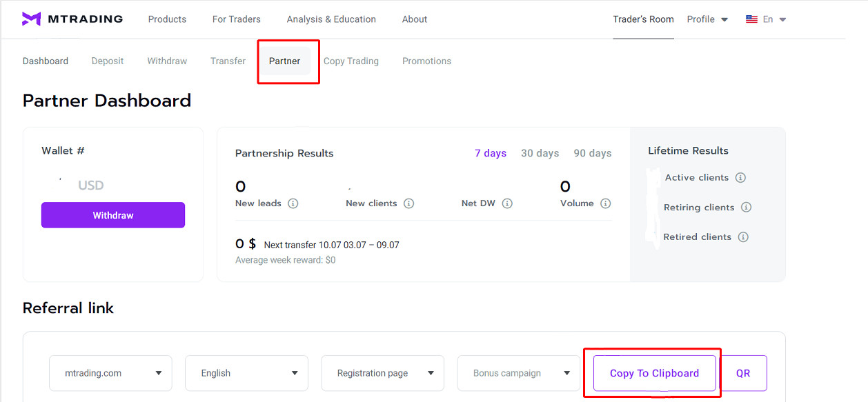Click info icon for Retiring clients
Screen dimensions: 868x402
pos(746,208)
